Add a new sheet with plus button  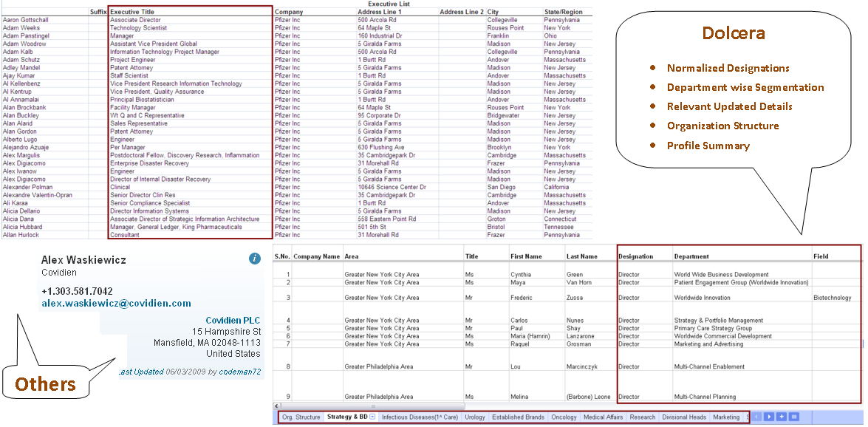(782, 417)
